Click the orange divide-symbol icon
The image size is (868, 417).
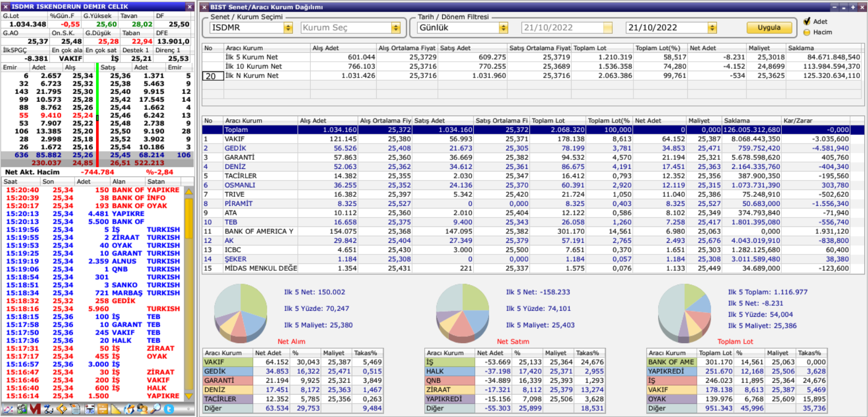pos(102,409)
